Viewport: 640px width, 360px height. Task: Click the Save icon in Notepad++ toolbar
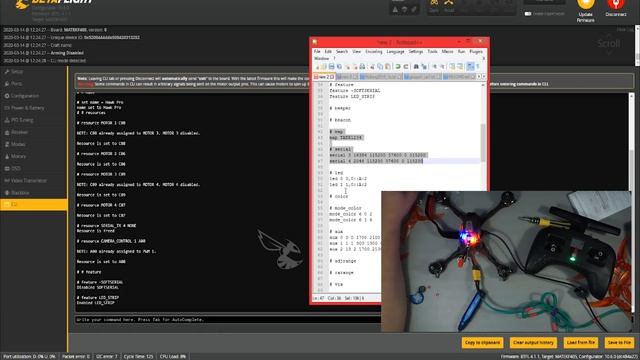click(331, 67)
